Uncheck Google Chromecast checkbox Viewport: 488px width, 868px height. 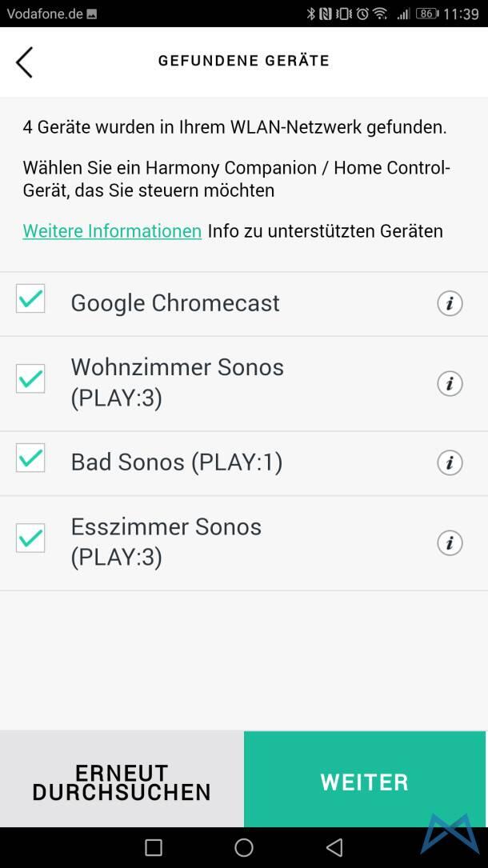coord(30,299)
